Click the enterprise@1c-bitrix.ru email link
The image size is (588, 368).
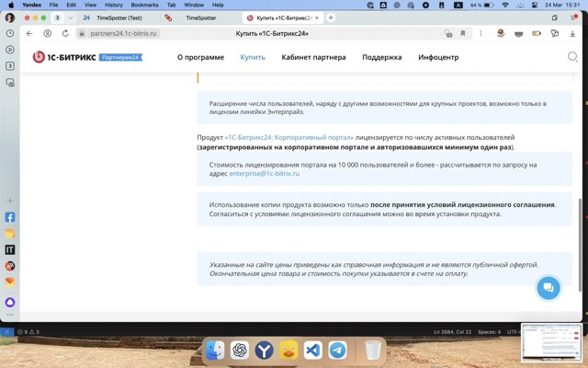(264, 173)
